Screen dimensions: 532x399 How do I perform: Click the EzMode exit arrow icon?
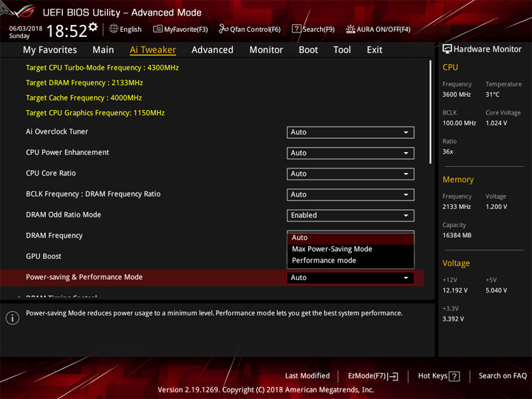pos(393,376)
